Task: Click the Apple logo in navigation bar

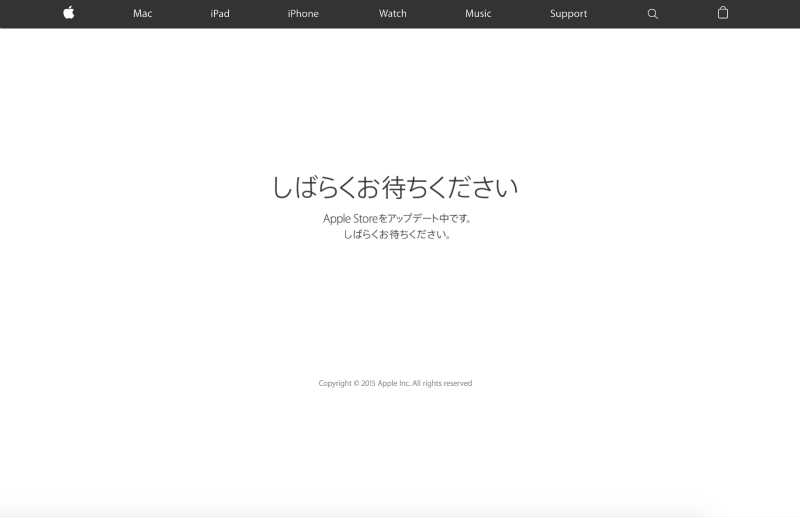Action: point(69,13)
